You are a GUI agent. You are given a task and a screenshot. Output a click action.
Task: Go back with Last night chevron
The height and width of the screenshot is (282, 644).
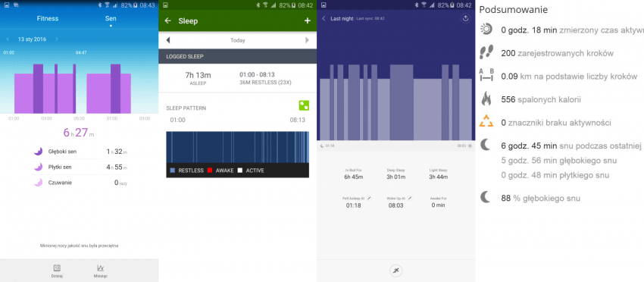point(324,18)
